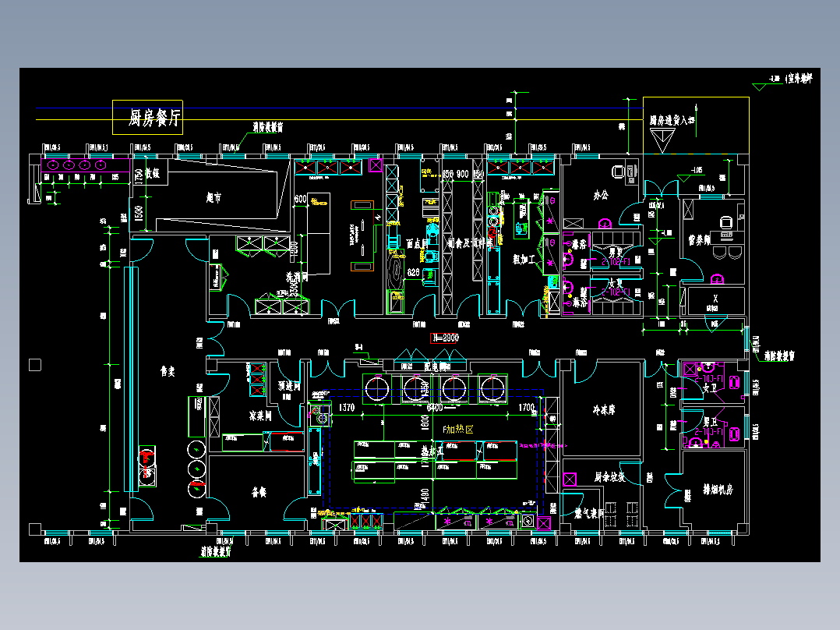Click the '燃气表间' room label
Viewport: 840px width, 630px height.
[590, 514]
